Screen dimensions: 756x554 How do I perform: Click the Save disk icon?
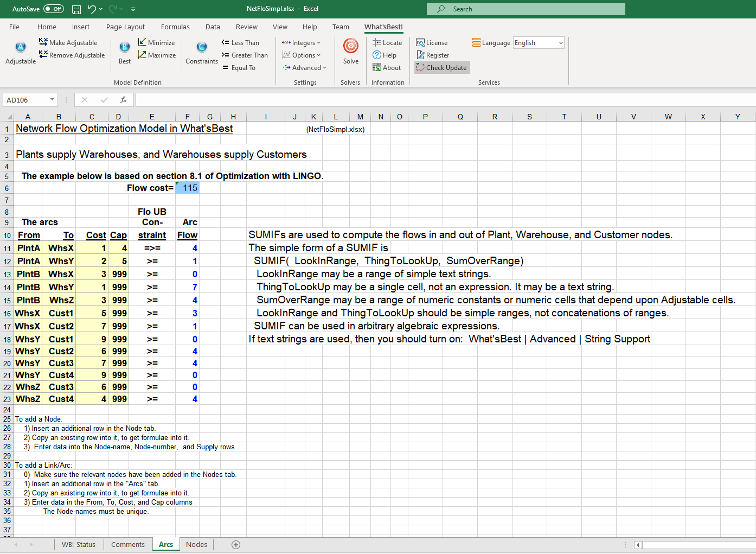coord(76,9)
